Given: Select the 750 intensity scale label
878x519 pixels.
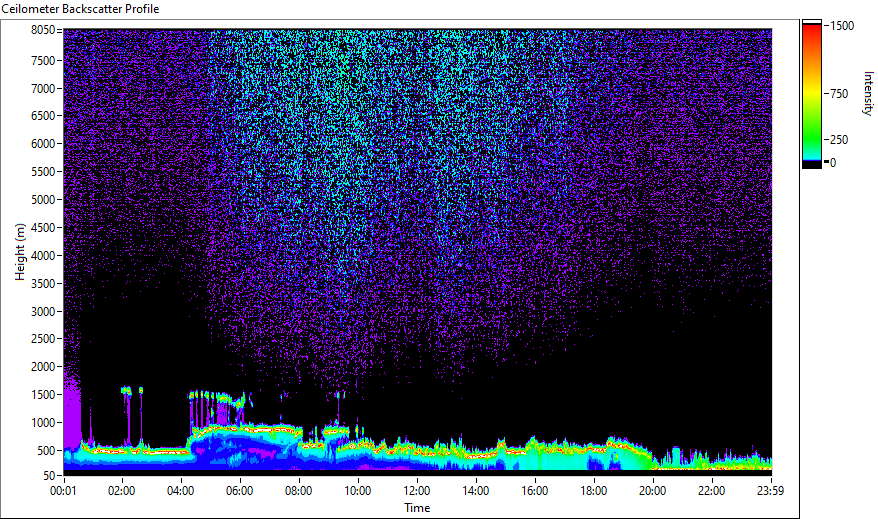Looking at the screenshot, I should [x=839, y=93].
